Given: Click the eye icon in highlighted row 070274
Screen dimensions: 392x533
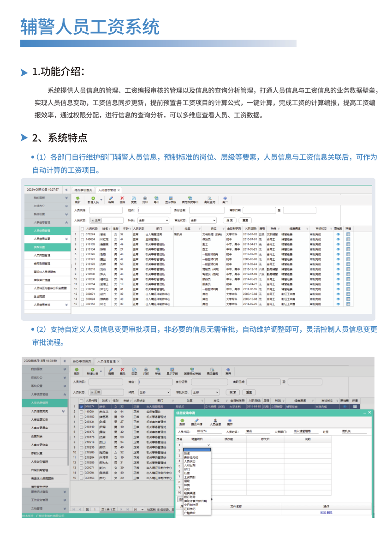Looking at the screenshot, I should click(x=344, y=407).
